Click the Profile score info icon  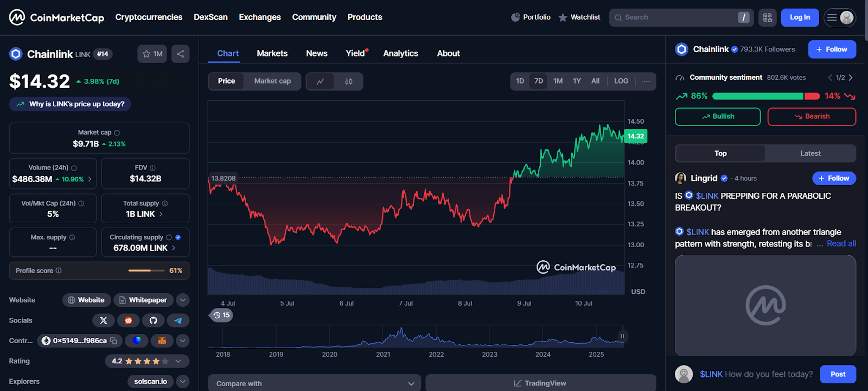coord(59,270)
